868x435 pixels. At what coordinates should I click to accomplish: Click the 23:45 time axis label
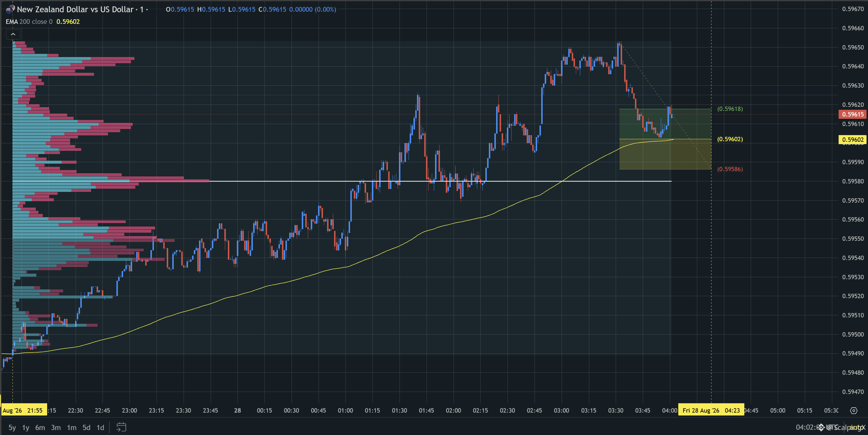pyautogui.click(x=211, y=410)
